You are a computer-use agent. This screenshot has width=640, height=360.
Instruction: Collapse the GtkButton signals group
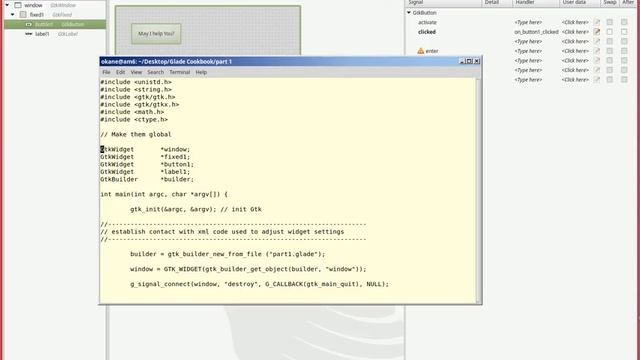[x=409, y=13]
